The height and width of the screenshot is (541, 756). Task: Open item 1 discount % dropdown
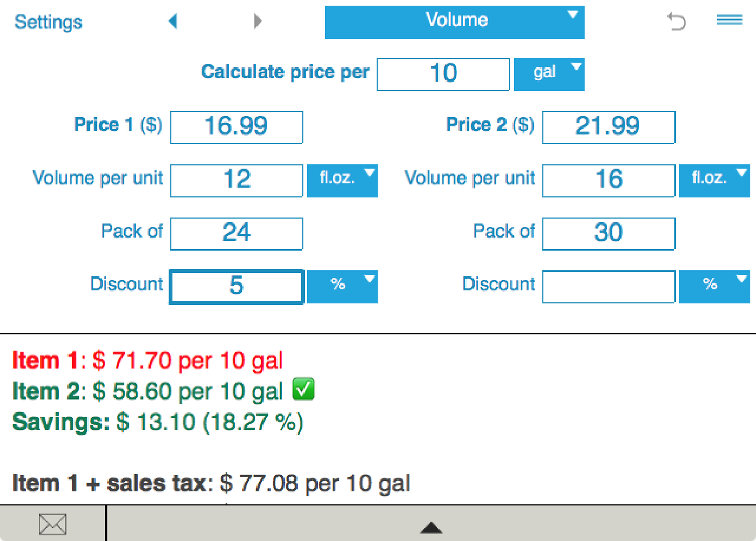click(x=342, y=287)
